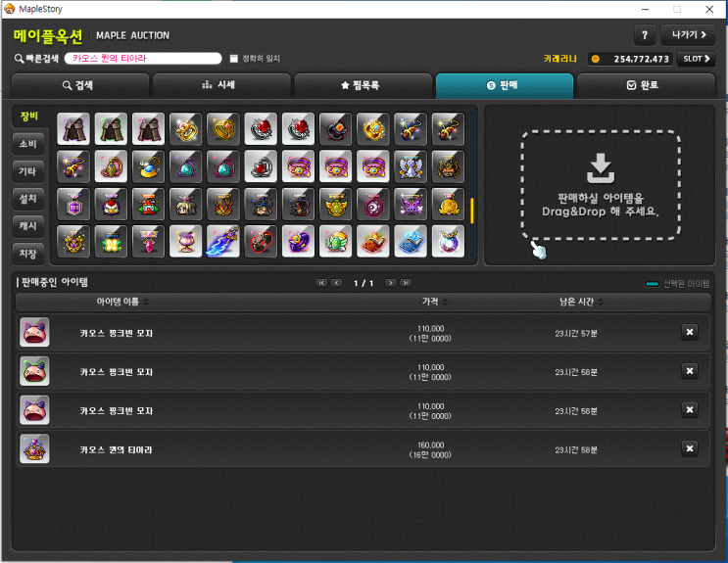Switch to the 판매 sell tab
The image size is (728, 563).
pyautogui.click(x=505, y=85)
